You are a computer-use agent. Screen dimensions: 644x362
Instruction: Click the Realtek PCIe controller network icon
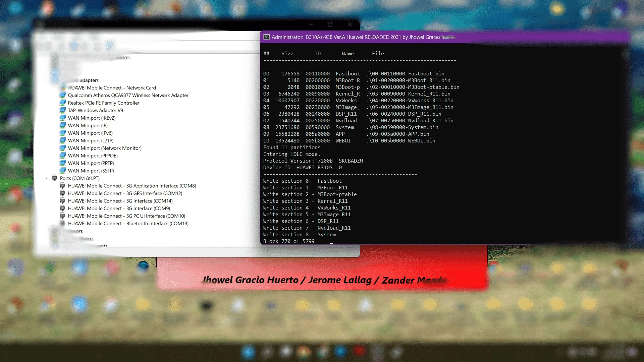[x=63, y=103]
